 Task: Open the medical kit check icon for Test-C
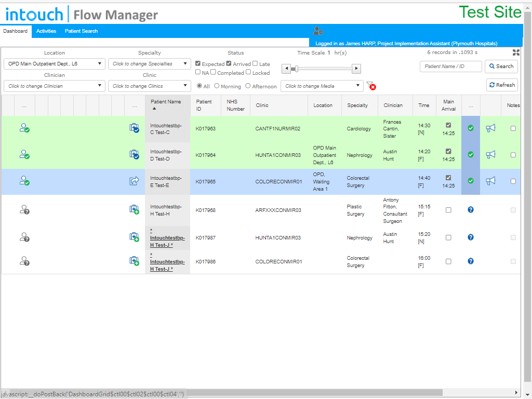click(135, 128)
